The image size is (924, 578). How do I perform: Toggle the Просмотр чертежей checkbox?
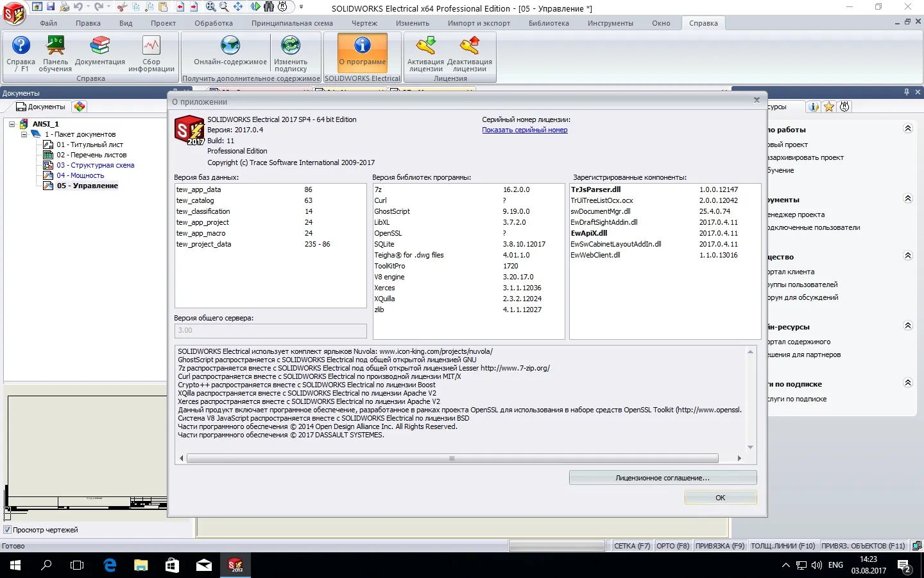click(x=8, y=530)
